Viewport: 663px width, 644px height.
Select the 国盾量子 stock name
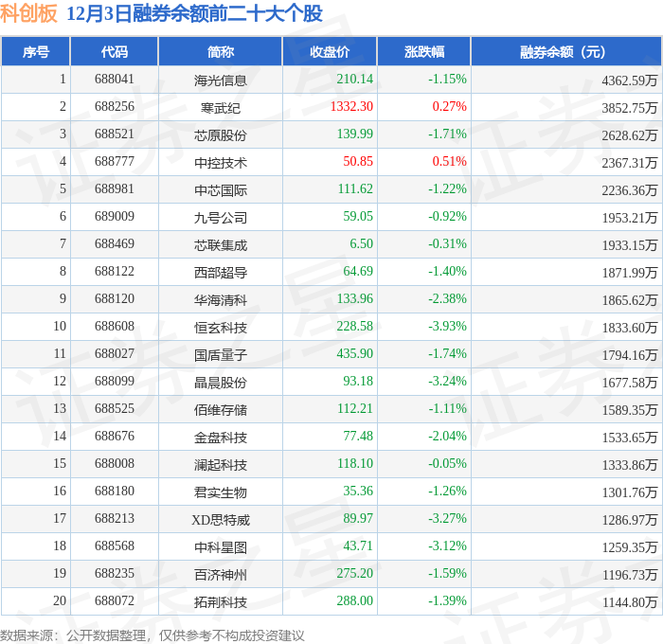[221, 355]
